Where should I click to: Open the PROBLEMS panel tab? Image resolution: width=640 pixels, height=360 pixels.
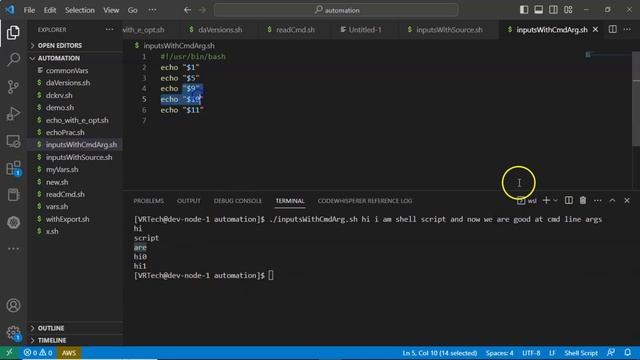[149, 201]
